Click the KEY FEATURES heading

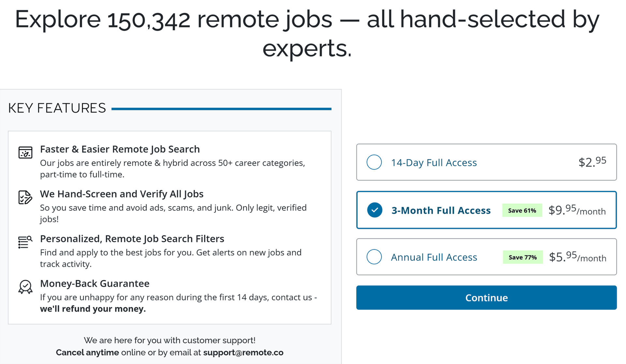[x=57, y=108]
